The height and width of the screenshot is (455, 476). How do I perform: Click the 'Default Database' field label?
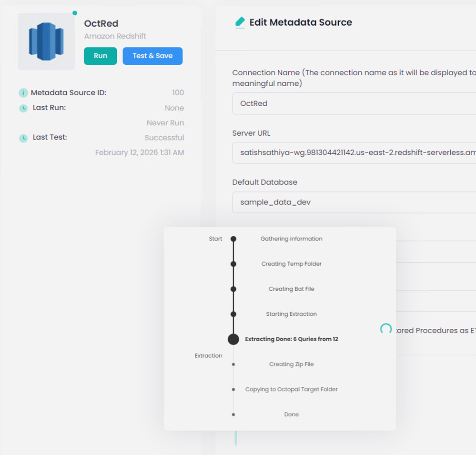[x=265, y=182]
